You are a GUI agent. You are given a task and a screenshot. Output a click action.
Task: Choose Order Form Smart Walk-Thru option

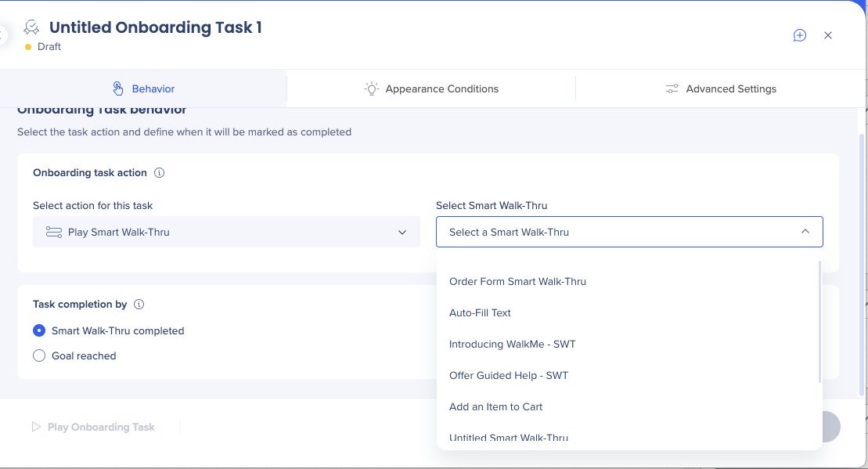click(x=627, y=281)
